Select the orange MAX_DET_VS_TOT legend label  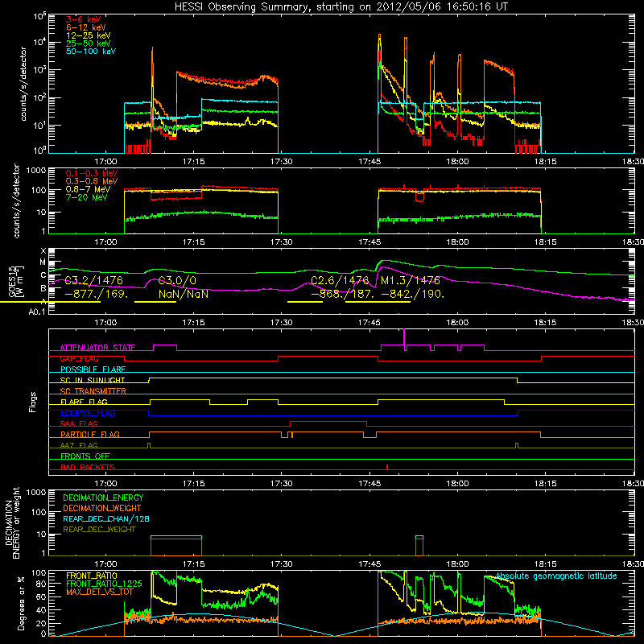(98, 592)
